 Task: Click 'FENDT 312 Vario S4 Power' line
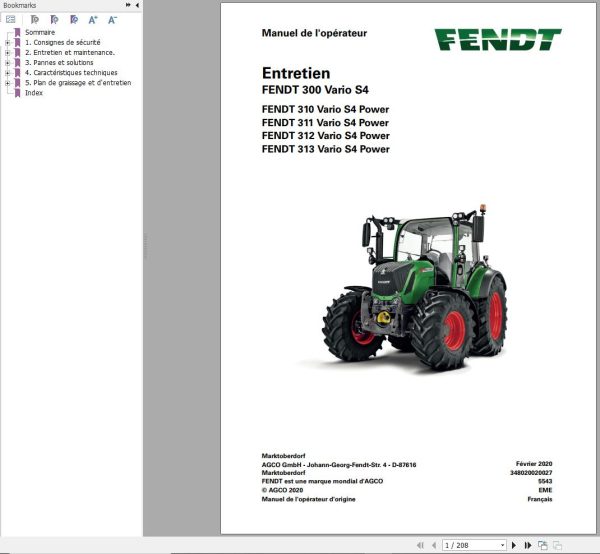tap(326, 136)
